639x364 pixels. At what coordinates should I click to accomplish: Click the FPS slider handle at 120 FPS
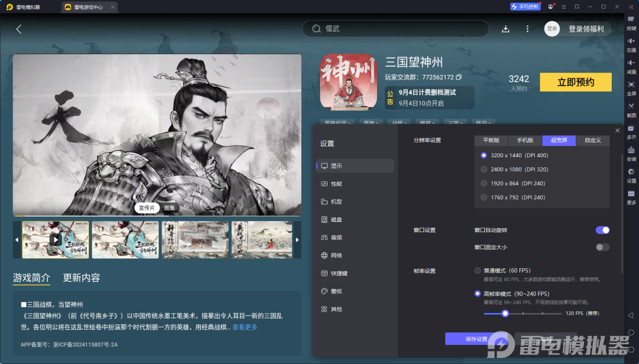(505, 313)
